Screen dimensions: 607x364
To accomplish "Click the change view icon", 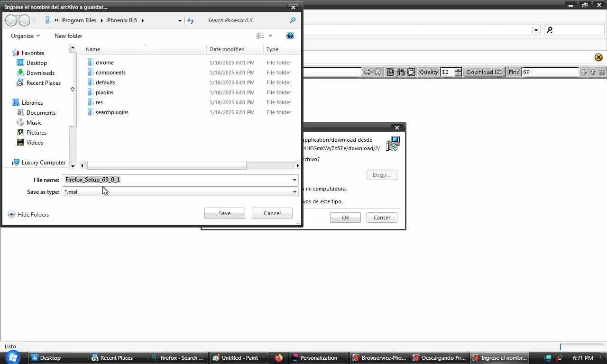I will point(260,36).
